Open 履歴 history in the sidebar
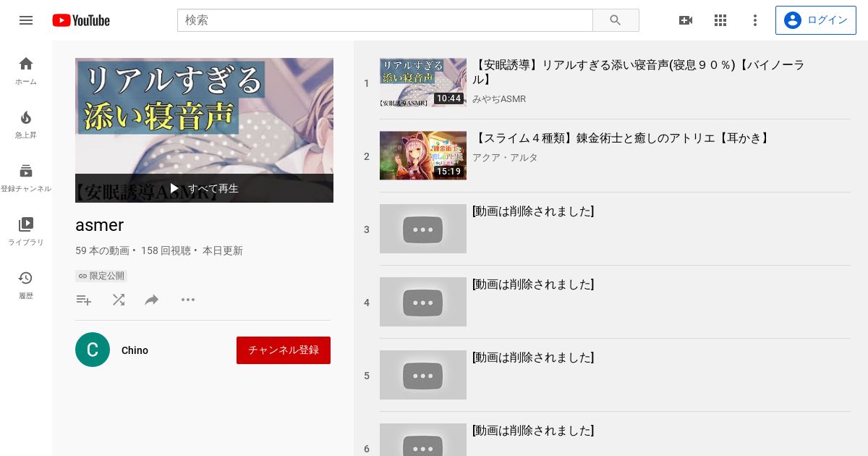 click(x=26, y=285)
